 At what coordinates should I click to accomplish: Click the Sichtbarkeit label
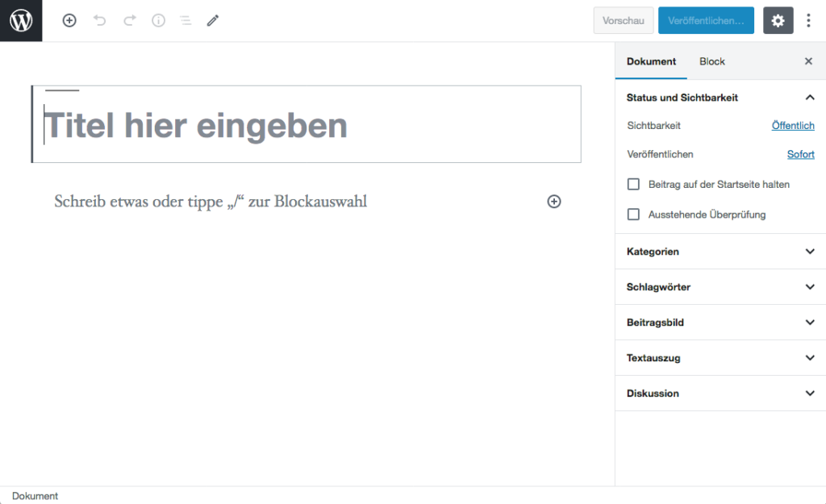point(653,125)
